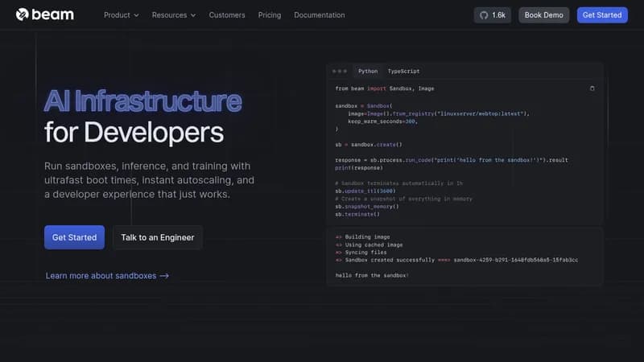
Task: Switch to the TypeScript code tab
Action: click(403, 72)
